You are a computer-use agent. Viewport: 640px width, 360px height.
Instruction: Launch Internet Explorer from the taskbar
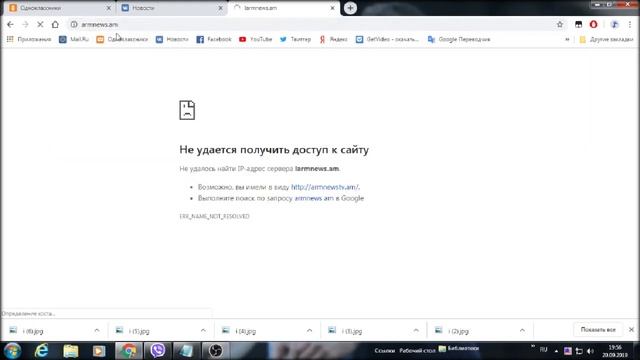coord(42,351)
